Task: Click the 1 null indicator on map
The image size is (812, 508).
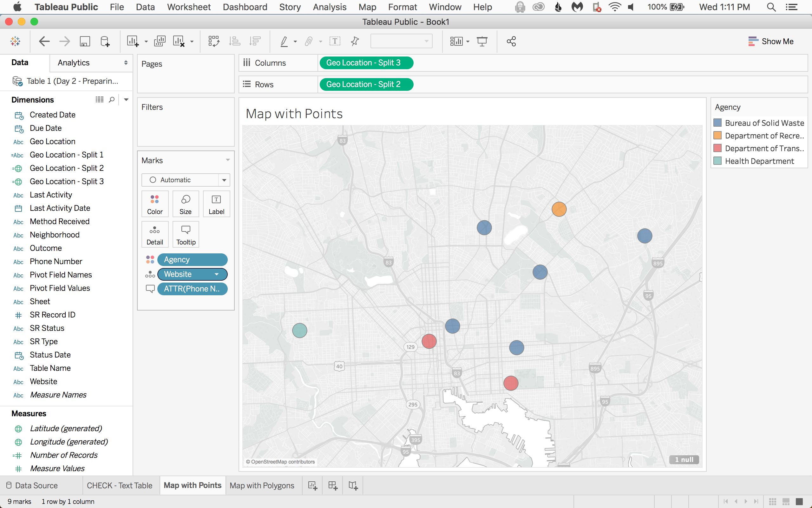Action: (684, 460)
